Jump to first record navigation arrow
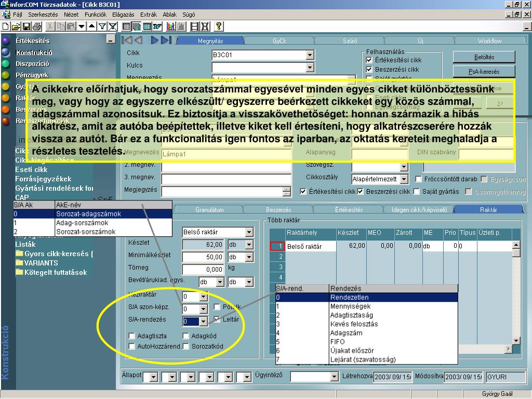Screen dimensions: 532x399 pos(126,40)
